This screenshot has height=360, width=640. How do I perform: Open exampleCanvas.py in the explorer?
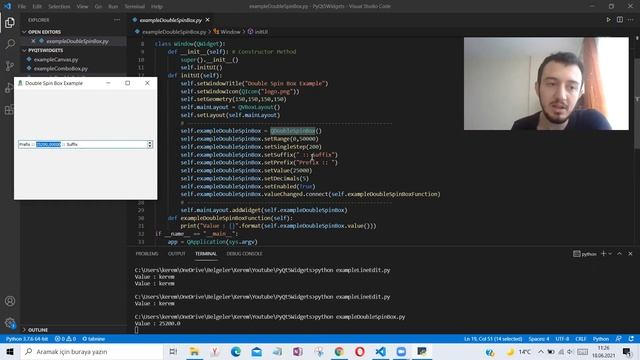56,60
